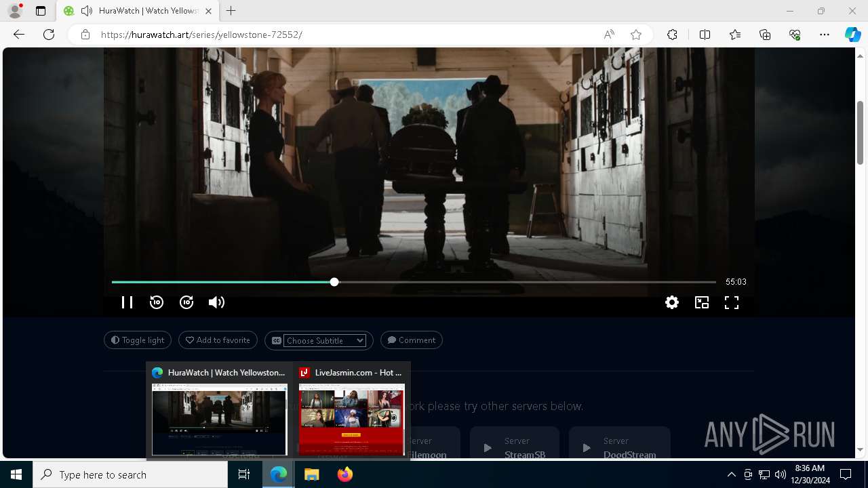Pause the video playback

tap(127, 302)
